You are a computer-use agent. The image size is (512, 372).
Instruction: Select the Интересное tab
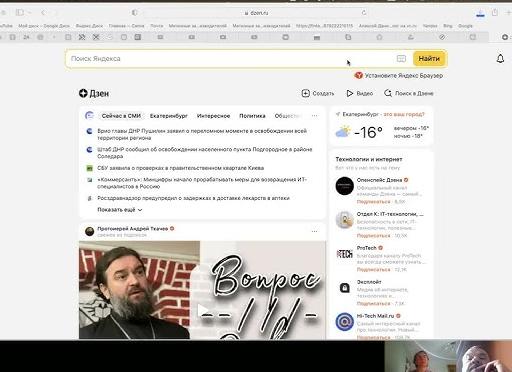[213, 116]
